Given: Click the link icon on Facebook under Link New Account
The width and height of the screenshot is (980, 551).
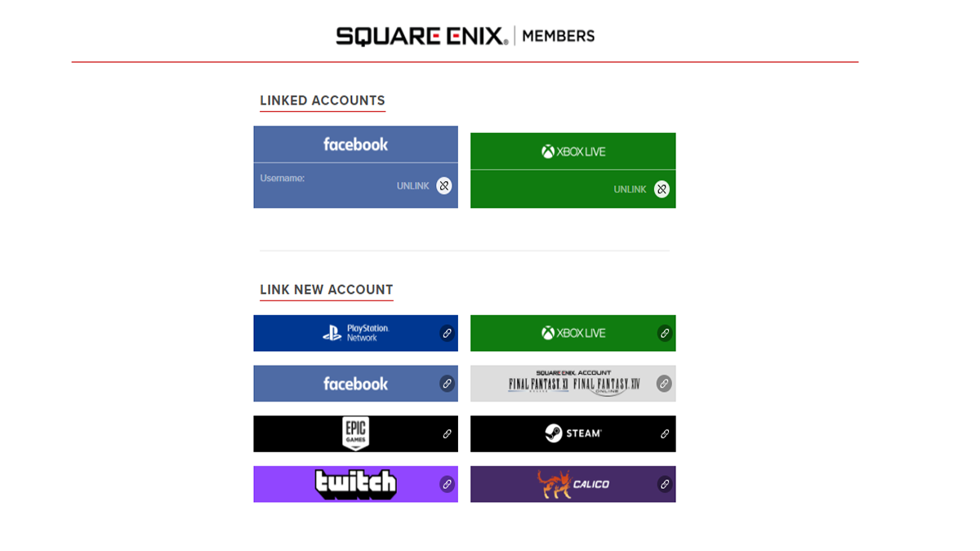Looking at the screenshot, I should (x=447, y=384).
